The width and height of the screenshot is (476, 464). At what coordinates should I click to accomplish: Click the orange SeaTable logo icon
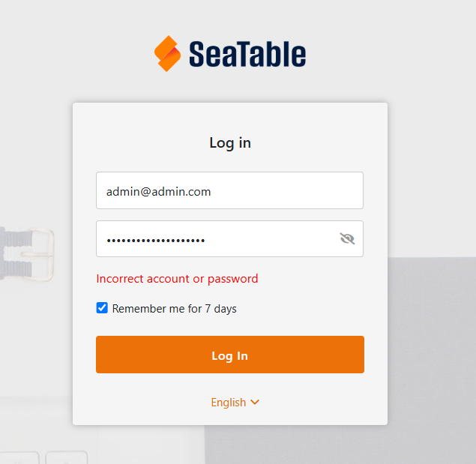pos(168,54)
